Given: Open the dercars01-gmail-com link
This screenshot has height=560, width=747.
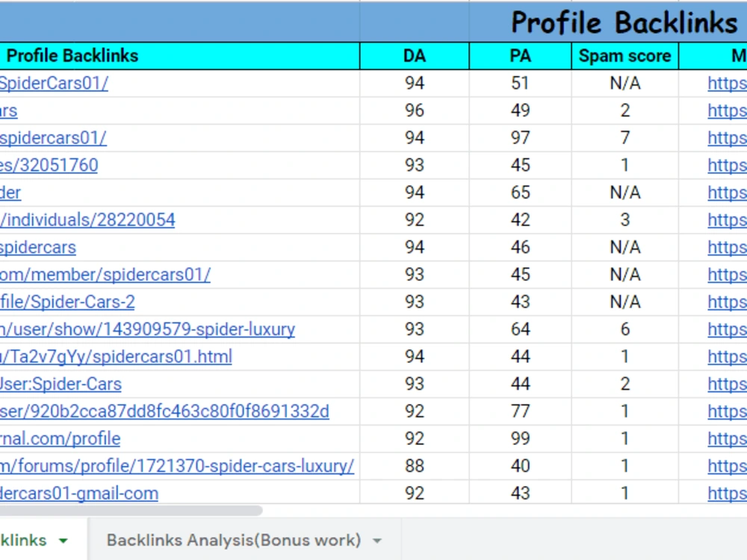Looking at the screenshot, I should [x=79, y=494].
